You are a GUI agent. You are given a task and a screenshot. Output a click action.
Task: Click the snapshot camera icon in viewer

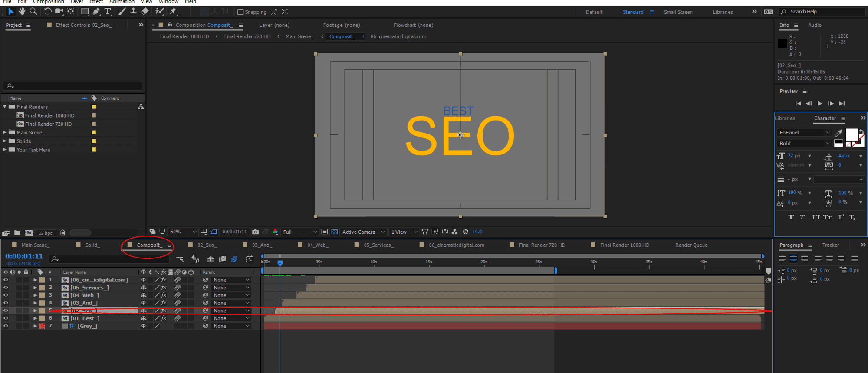click(256, 232)
